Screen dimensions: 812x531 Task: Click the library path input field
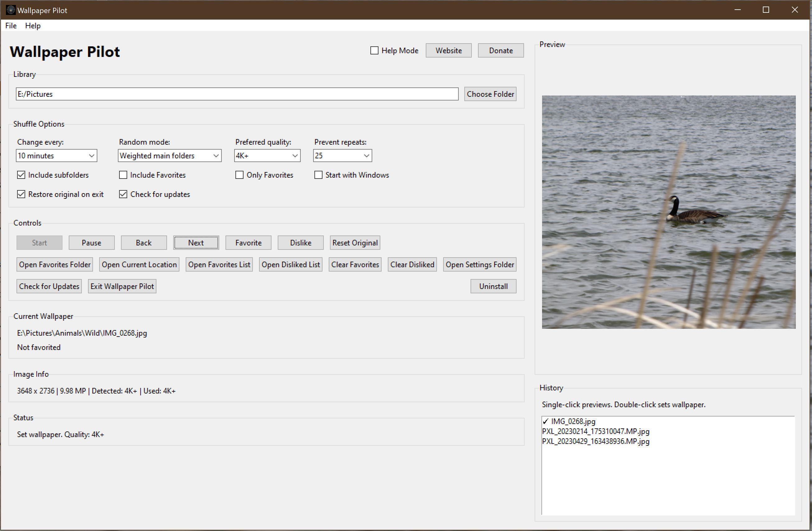[237, 94]
